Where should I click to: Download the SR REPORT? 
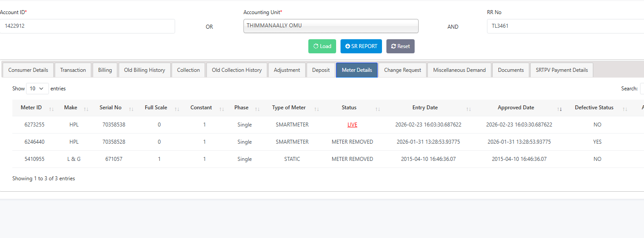(x=361, y=46)
